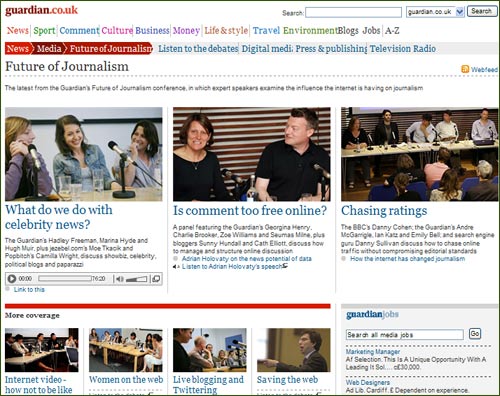Viewport: 500px width, 396px height.
Task: Click 'Adrian Holovaty on the news potential of data'
Action: point(247,259)
